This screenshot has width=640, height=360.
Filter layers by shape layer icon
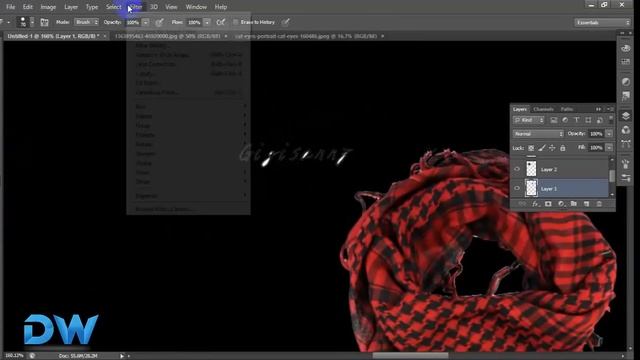tap(588, 120)
